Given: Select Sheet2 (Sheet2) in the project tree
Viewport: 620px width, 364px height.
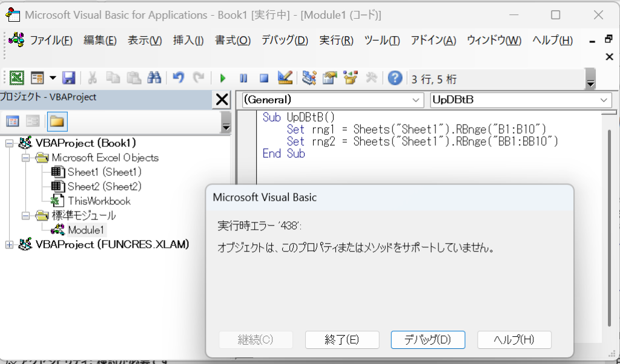Looking at the screenshot, I should (104, 186).
